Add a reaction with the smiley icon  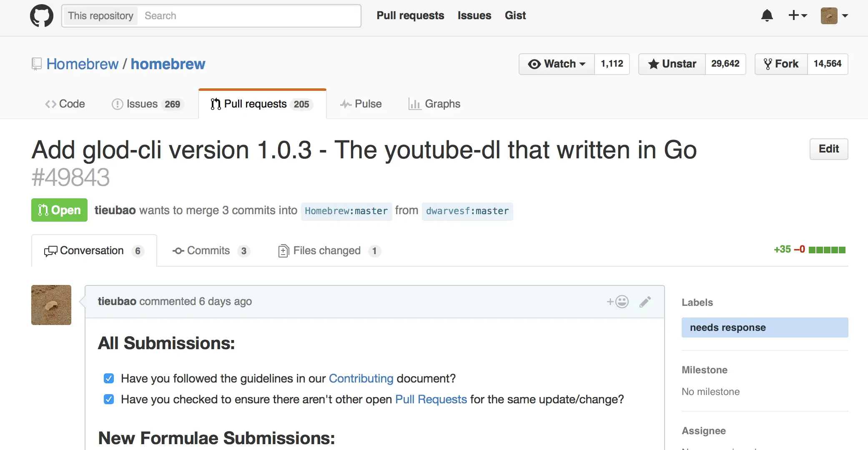(617, 301)
